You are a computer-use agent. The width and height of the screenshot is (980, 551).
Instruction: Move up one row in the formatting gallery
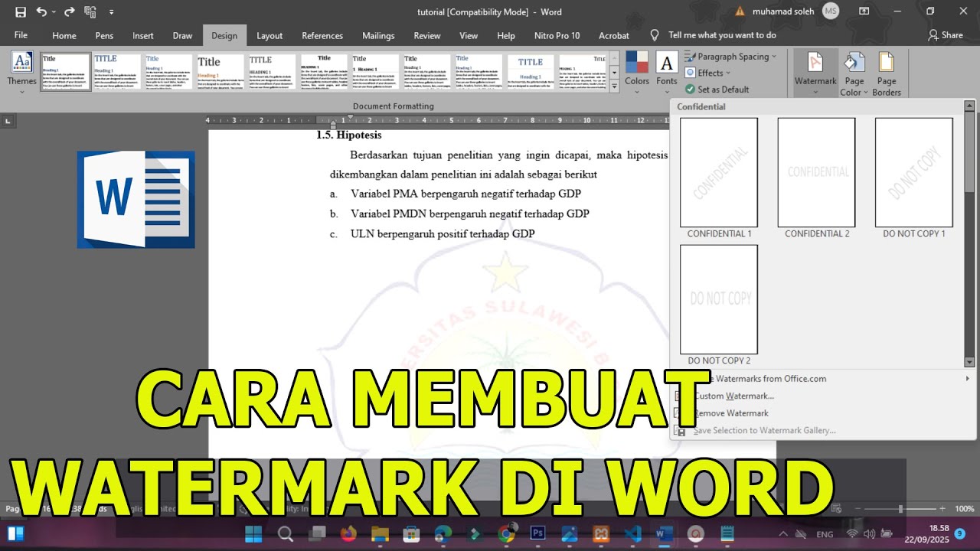tap(614, 58)
